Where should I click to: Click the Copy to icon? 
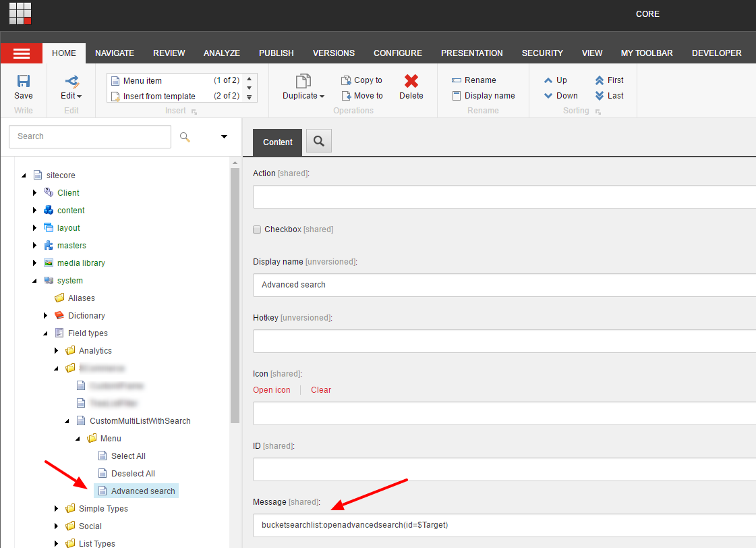pos(347,80)
